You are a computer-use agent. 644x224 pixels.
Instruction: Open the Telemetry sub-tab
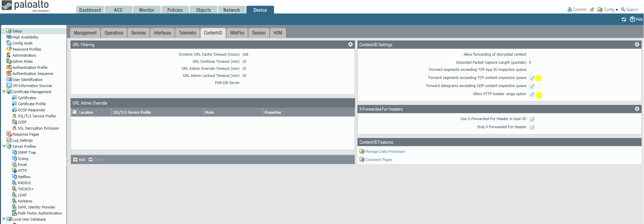point(187,33)
